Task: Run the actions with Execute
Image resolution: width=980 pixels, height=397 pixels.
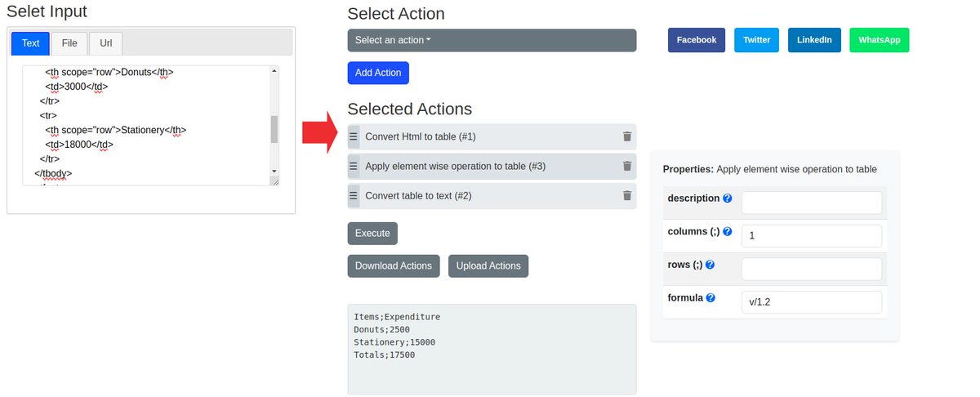Action: [372, 233]
